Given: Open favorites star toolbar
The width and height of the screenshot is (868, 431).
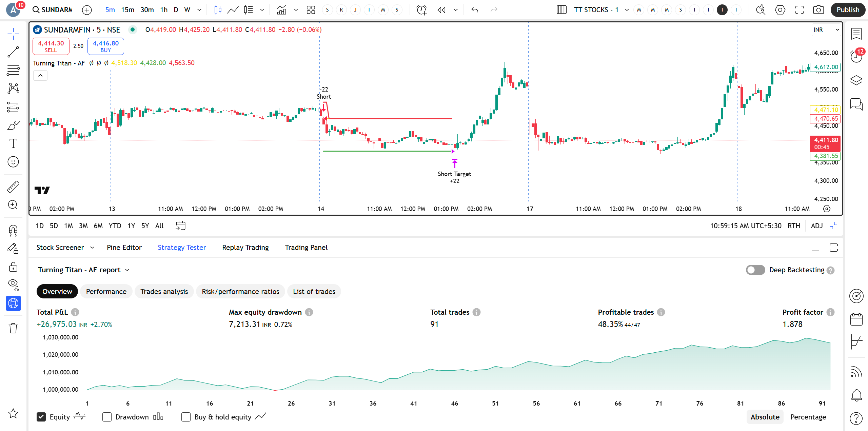Looking at the screenshot, I should click(13, 413).
